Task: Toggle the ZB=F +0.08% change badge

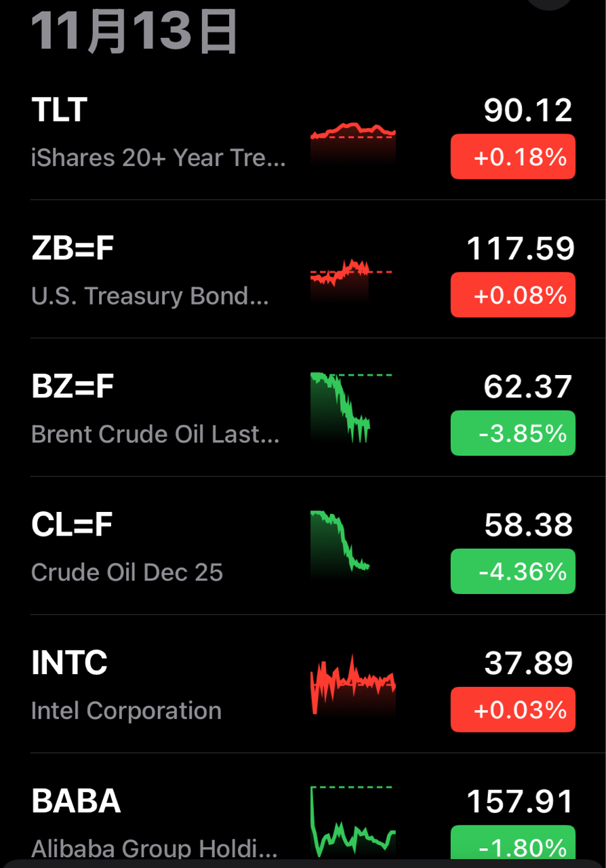Action: pyautogui.click(x=513, y=295)
